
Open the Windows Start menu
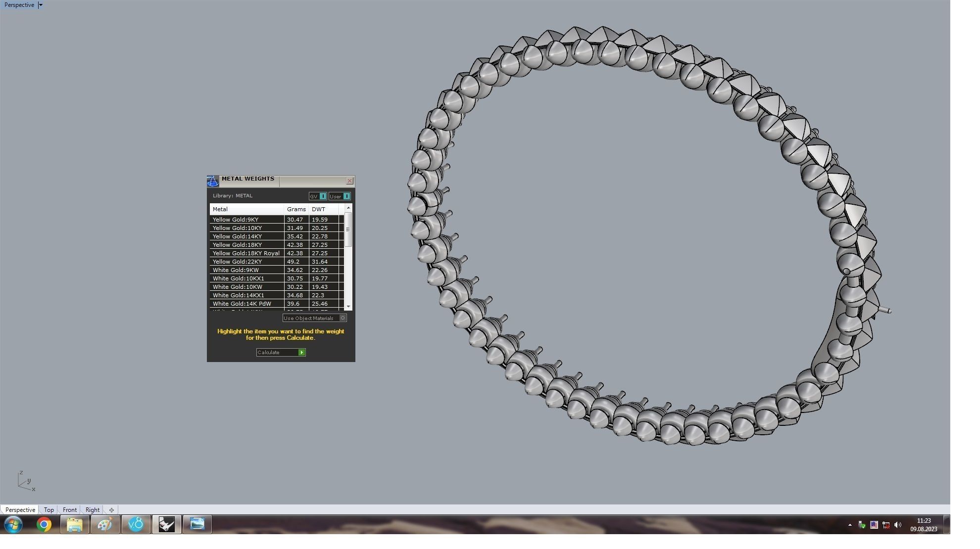pos(13,525)
